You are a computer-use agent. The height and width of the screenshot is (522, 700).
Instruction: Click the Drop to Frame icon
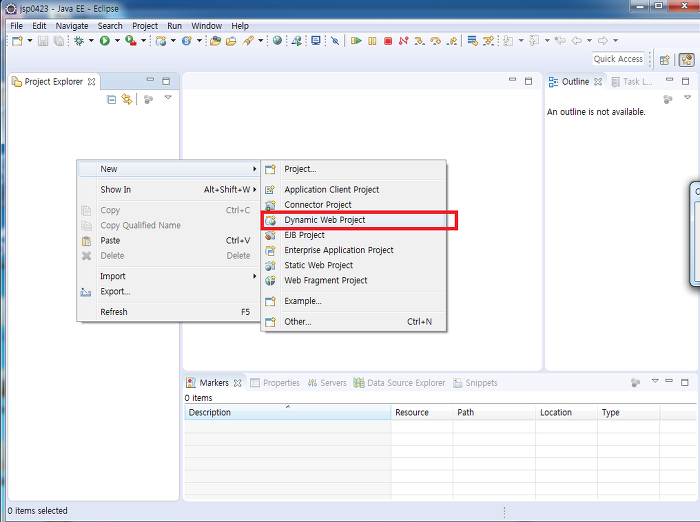pyautogui.click(x=472, y=41)
